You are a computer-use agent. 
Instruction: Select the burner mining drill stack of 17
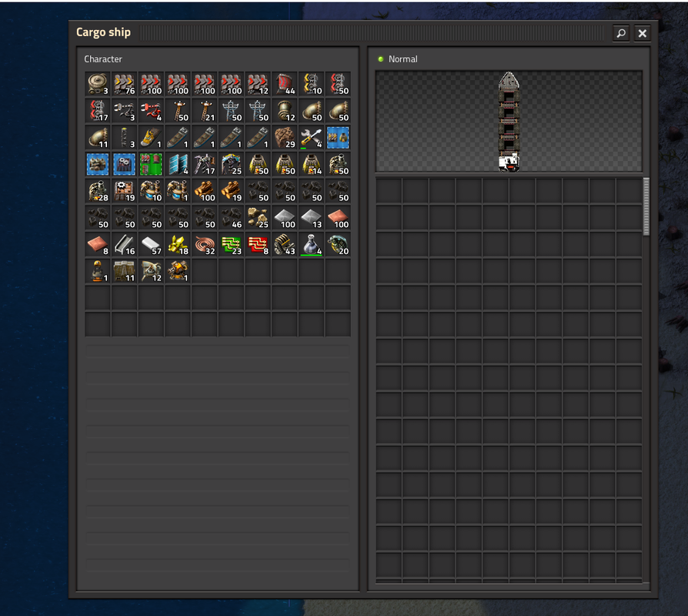coord(204,164)
